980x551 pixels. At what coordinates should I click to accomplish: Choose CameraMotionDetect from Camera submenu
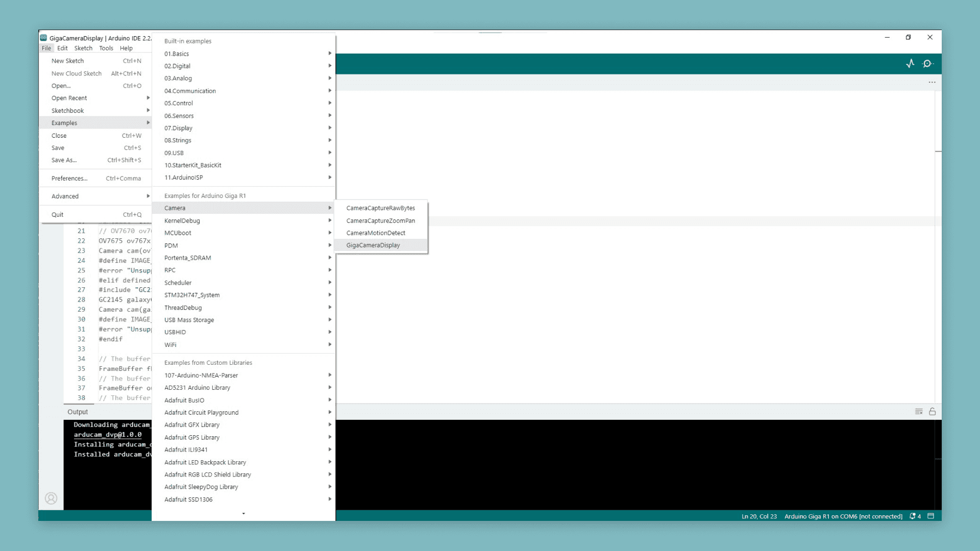pos(376,233)
